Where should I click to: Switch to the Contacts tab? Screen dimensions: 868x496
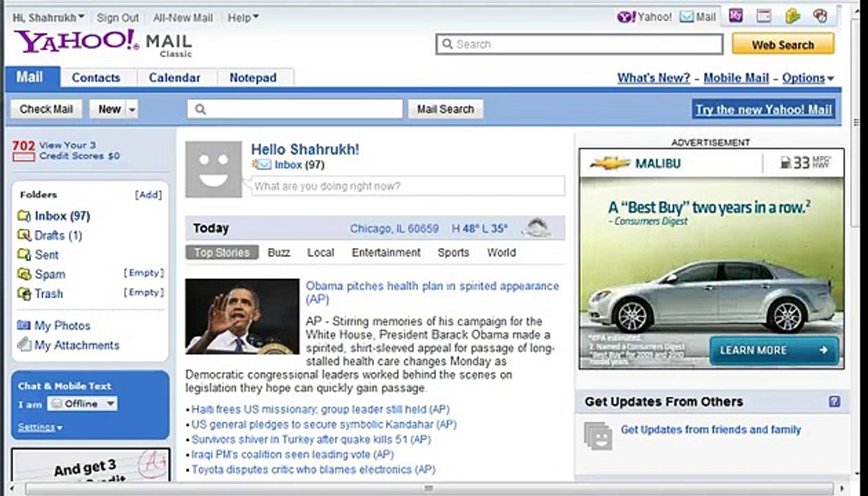click(x=96, y=78)
